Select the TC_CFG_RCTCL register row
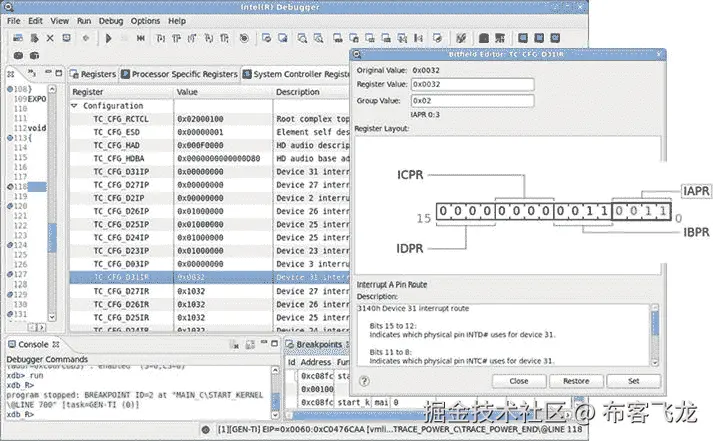The width and height of the screenshot is (713, 441). (209, 119)
